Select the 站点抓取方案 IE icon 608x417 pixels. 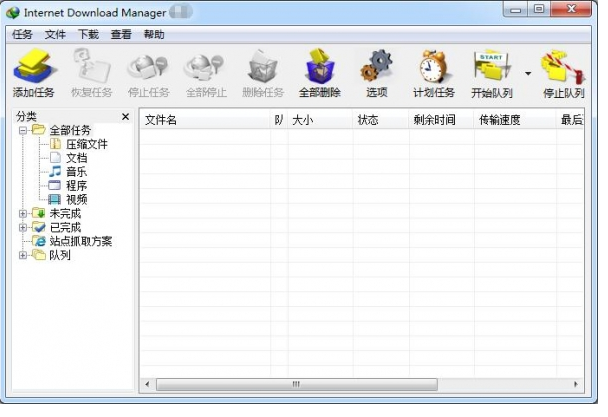pos(39,241)
